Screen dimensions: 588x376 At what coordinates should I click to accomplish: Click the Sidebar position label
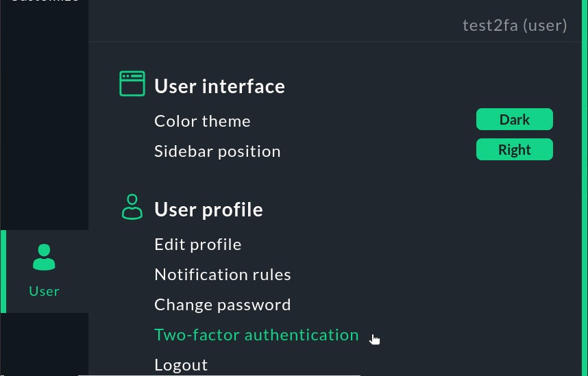[217, 151]
